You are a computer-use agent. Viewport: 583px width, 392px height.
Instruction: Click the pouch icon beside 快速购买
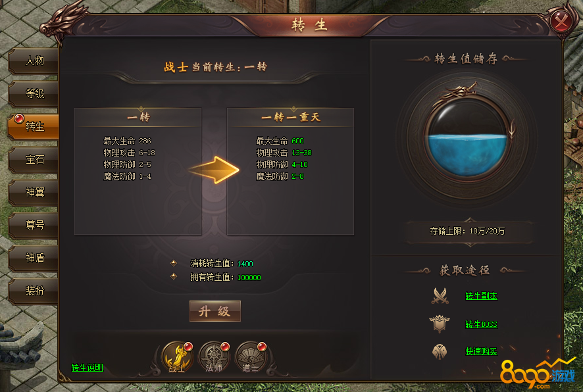pyautogui.click(x=440, y=351)
